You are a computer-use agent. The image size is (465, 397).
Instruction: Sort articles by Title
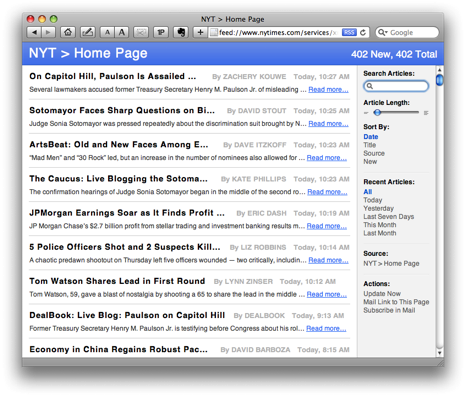(x=370, y=145)
